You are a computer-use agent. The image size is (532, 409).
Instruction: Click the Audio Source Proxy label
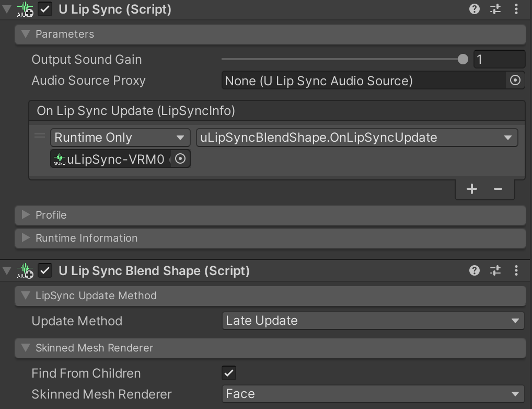(88, 81)
